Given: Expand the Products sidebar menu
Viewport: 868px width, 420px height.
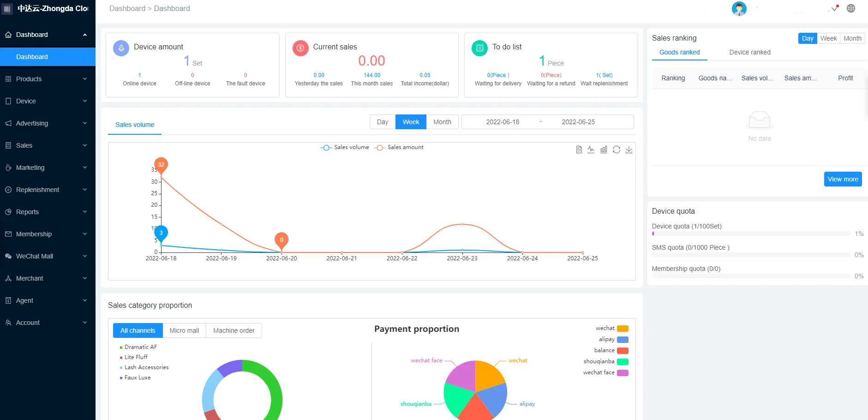Looking at the screenshot, I should coord(48,79).
